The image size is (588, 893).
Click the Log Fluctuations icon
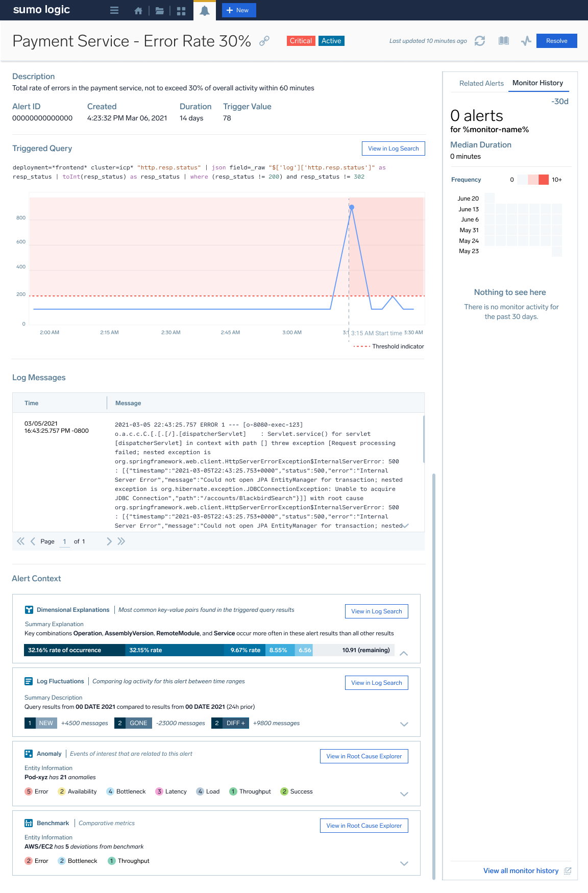29,681
